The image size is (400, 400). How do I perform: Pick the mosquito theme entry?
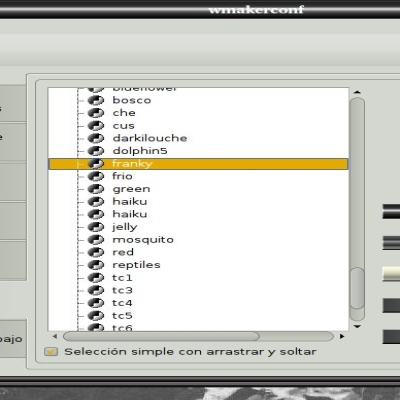tap(143, 239)
